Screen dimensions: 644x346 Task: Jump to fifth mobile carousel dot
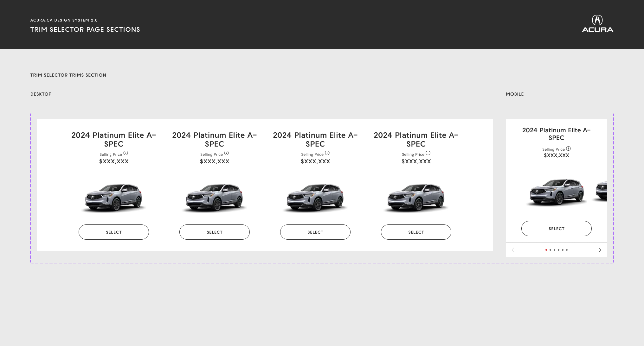pyautogui.click(x=563, y=250)
